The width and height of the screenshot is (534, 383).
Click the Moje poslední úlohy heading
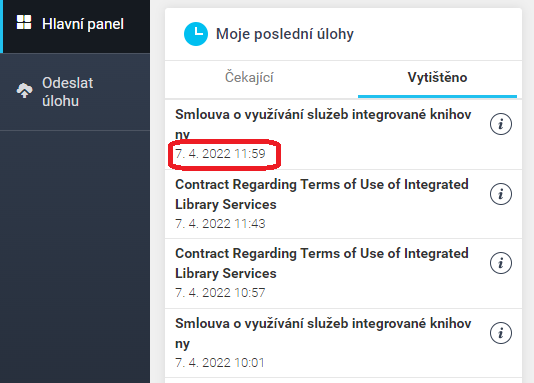click(x=285, y=34)
